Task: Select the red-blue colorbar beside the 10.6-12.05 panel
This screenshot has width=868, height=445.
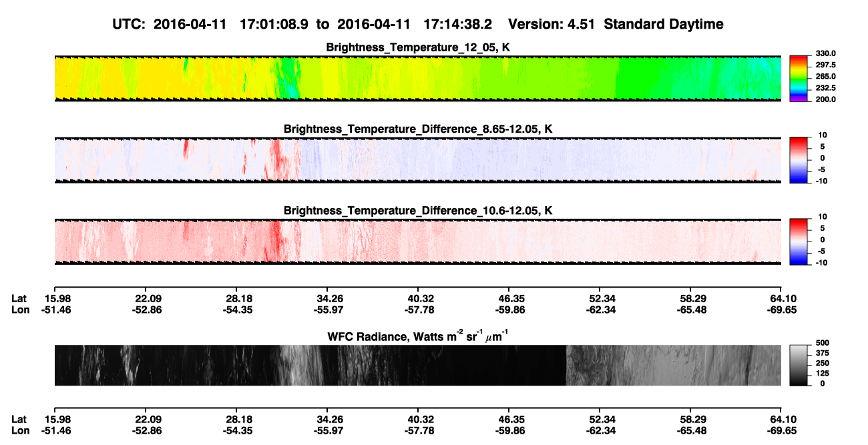Action: click(x=799, y=242)
